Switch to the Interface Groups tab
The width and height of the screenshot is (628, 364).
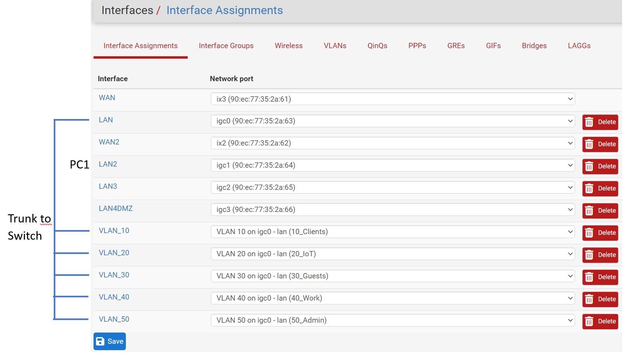point(226,46)
